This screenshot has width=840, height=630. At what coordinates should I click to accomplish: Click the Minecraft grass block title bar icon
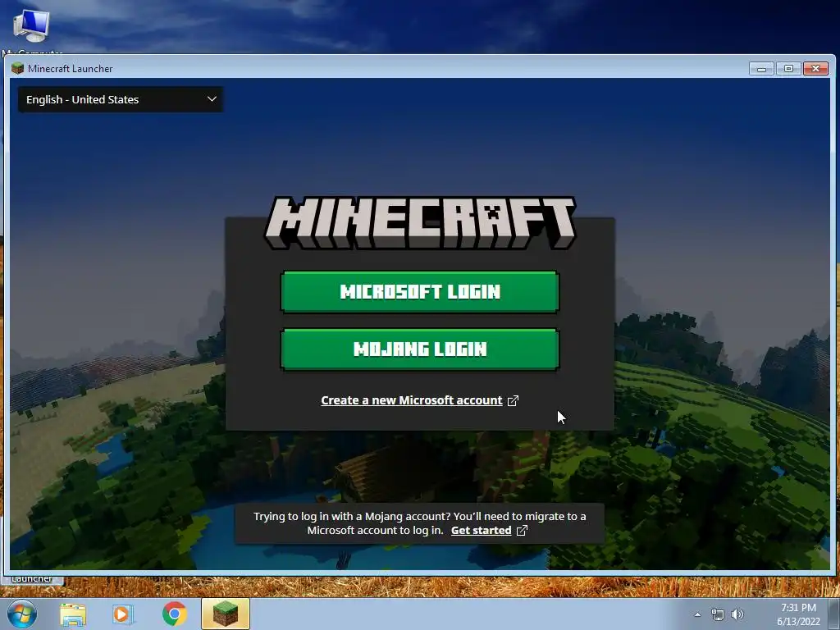[x=18, y=68]
